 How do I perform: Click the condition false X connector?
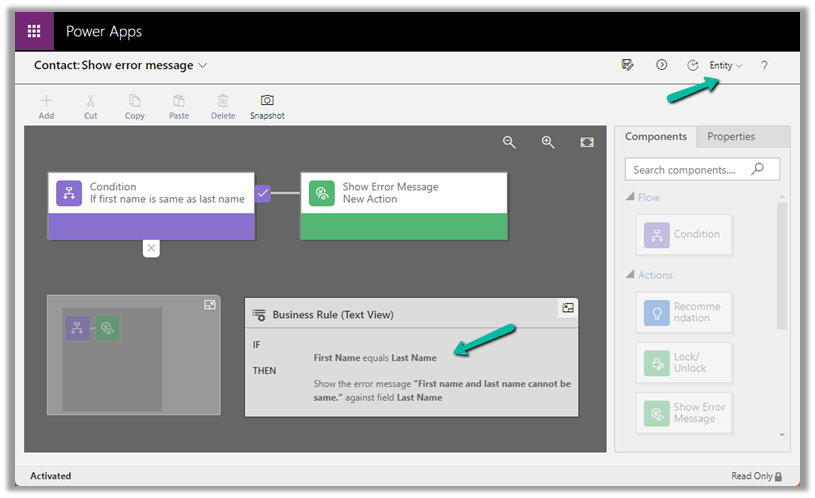click(151, 248)
